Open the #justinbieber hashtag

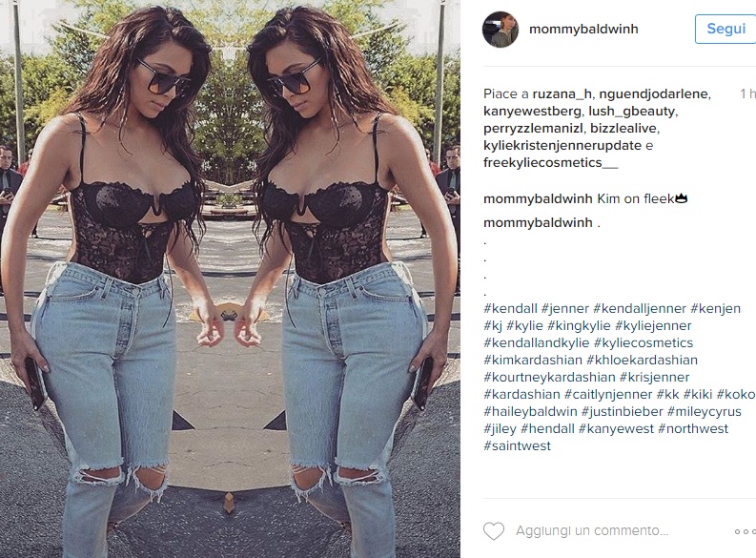coord(623,411)
